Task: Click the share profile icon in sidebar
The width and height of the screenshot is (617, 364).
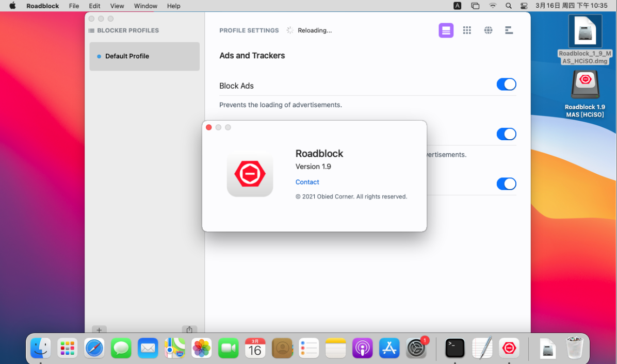Action: tap(189, 330)
